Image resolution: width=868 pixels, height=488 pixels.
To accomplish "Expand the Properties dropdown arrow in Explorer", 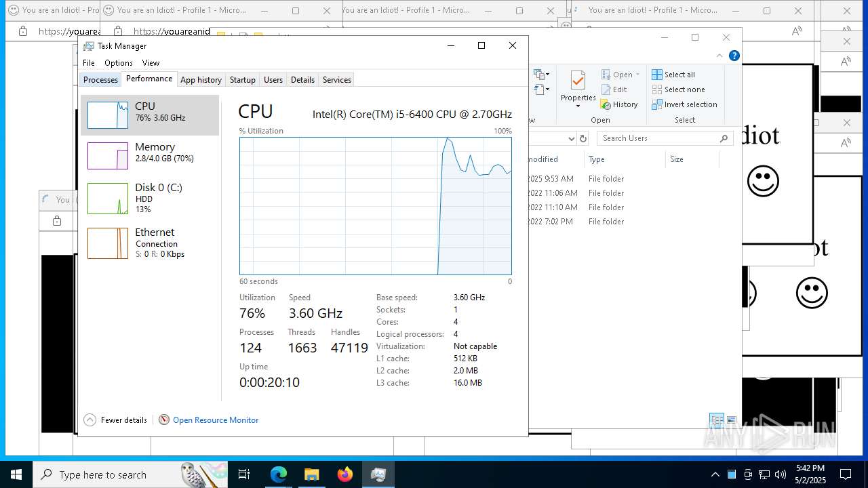I will [578, 106].
